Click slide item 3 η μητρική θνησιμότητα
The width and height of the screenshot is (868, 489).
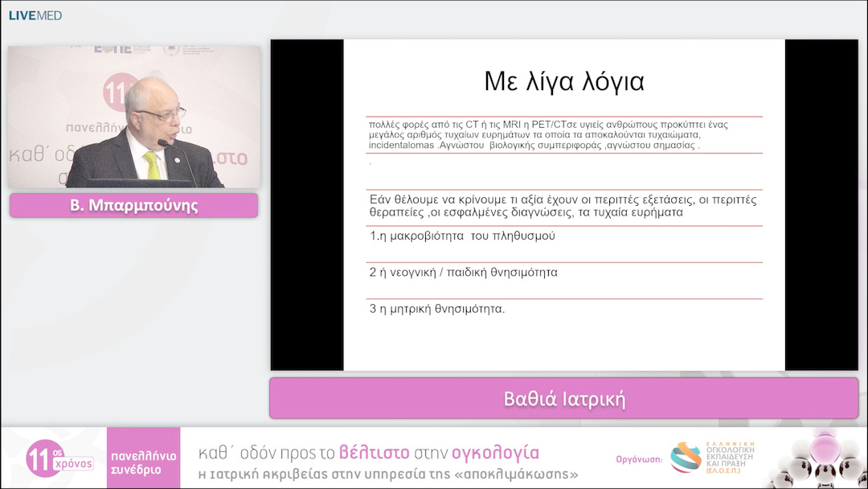point(437,309)
